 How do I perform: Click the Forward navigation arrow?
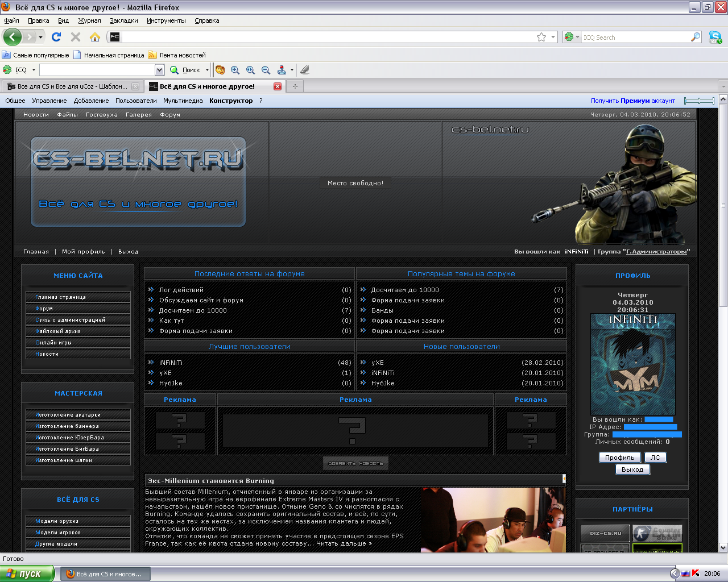tap(29, 37)
